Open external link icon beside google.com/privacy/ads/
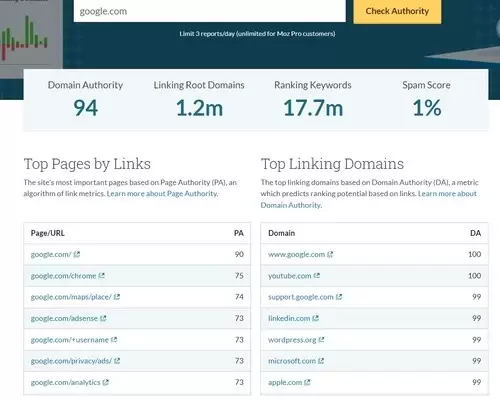 tap(117, 361)
